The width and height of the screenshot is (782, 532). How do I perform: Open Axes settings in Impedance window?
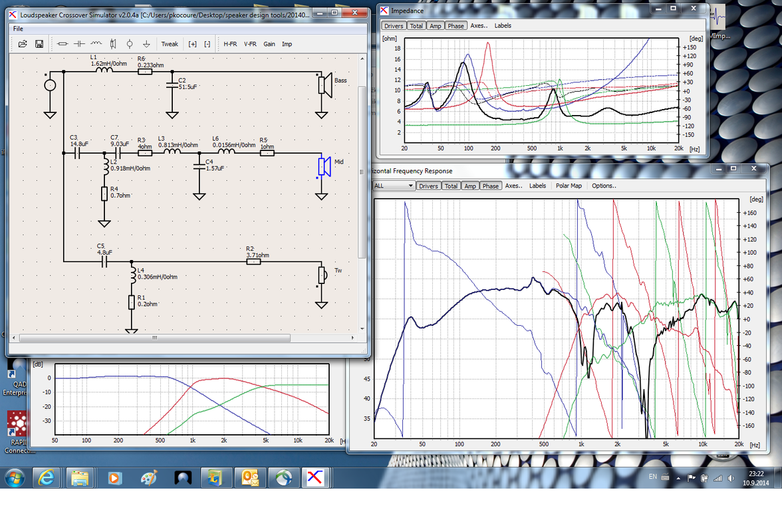click(x=479, y=26)
